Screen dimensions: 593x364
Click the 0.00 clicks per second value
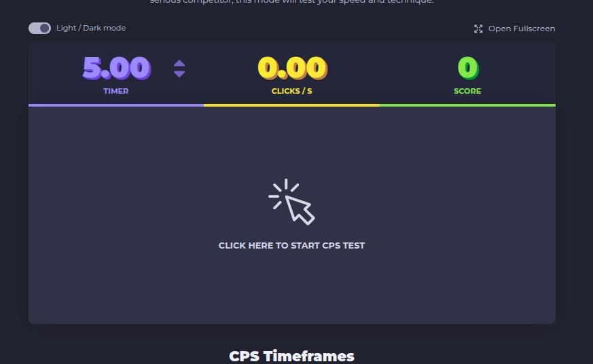click(292, 68)
